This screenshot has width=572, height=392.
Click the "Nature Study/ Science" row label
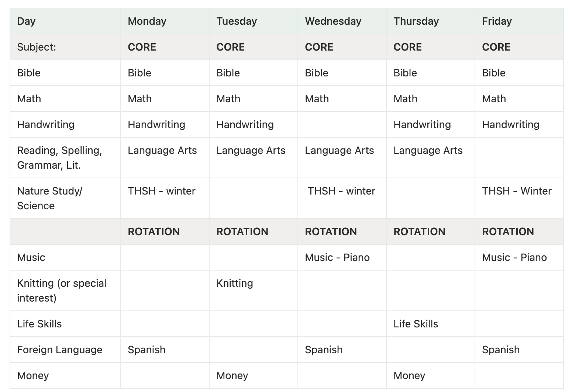49,198
